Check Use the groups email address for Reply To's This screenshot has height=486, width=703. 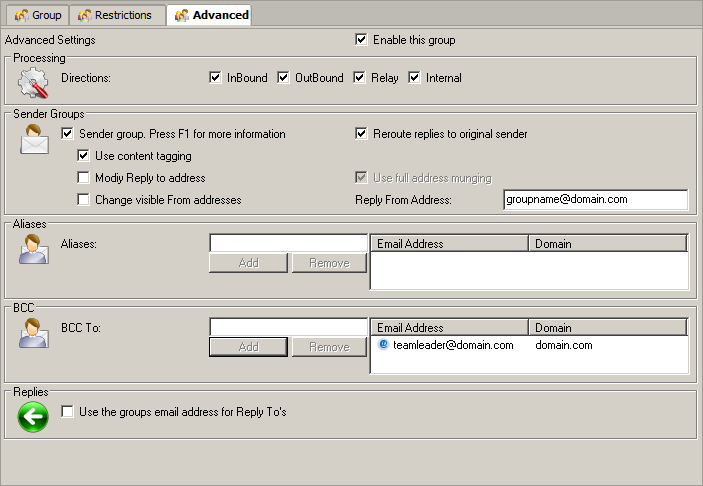68,412
